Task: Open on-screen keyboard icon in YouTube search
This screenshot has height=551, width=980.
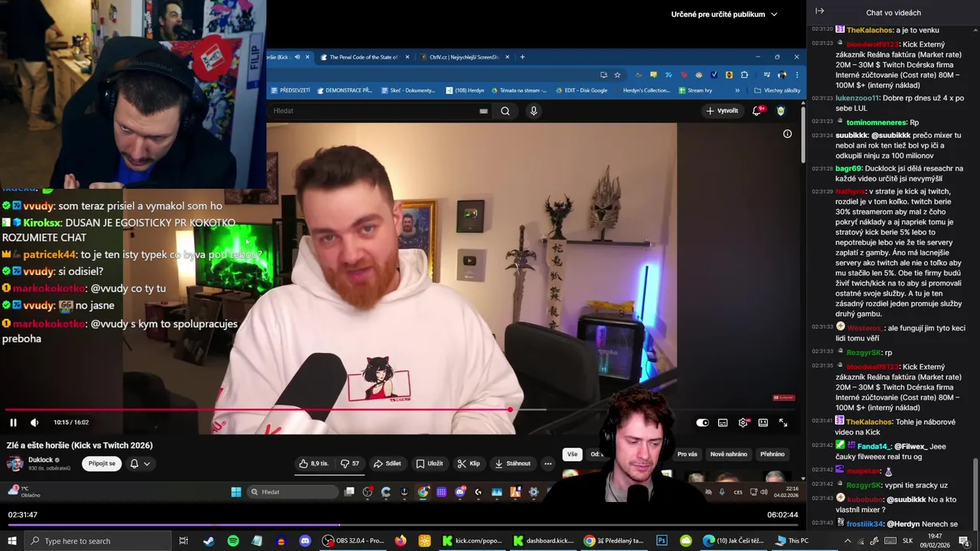Action: 483,111
